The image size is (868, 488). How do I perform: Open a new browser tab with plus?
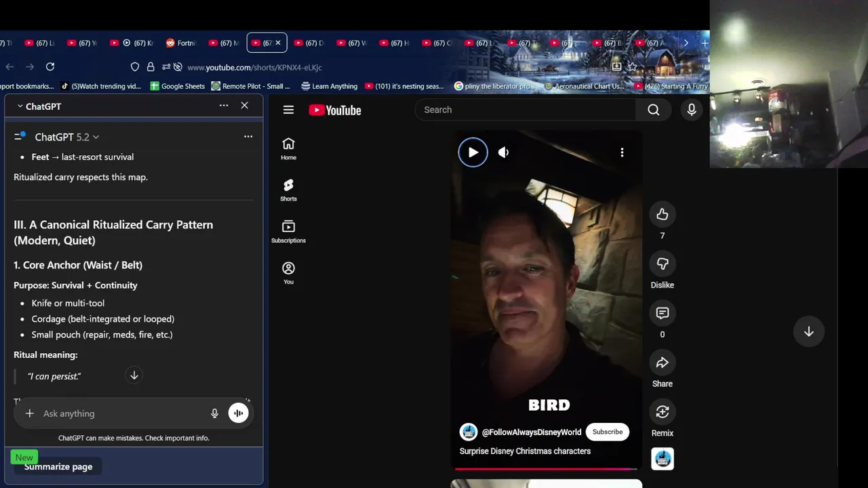[x=704, y=43]
